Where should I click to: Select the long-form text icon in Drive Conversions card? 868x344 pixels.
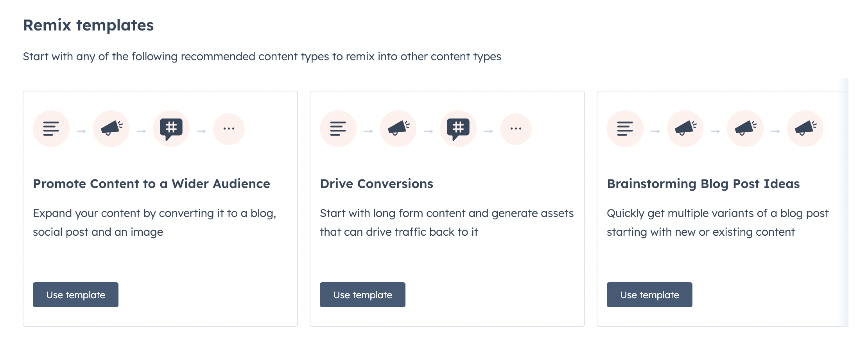click(338, 128)
